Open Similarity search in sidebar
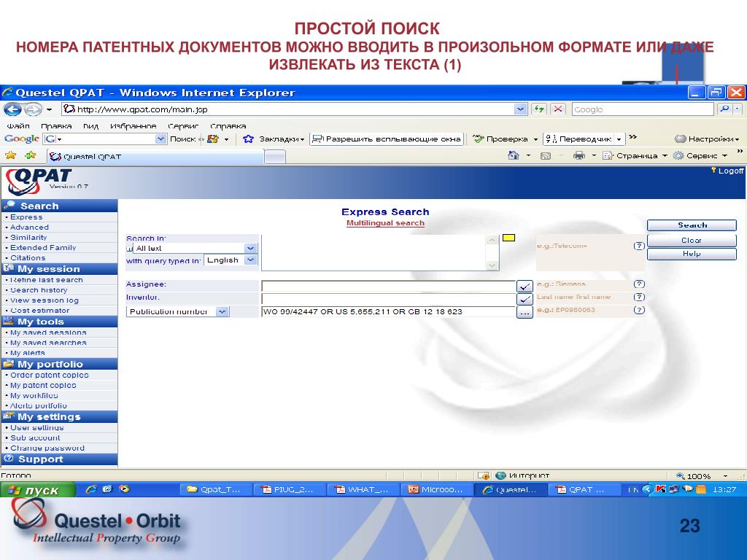Screen dimensions: 747x560 coord(28,238)
